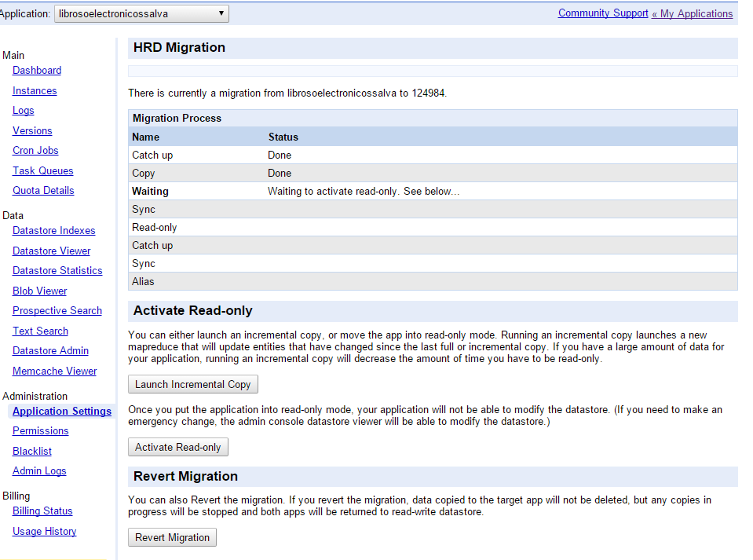Navigate to Instances page
This screenshot has width=753, height=560.
coord(35,91)
